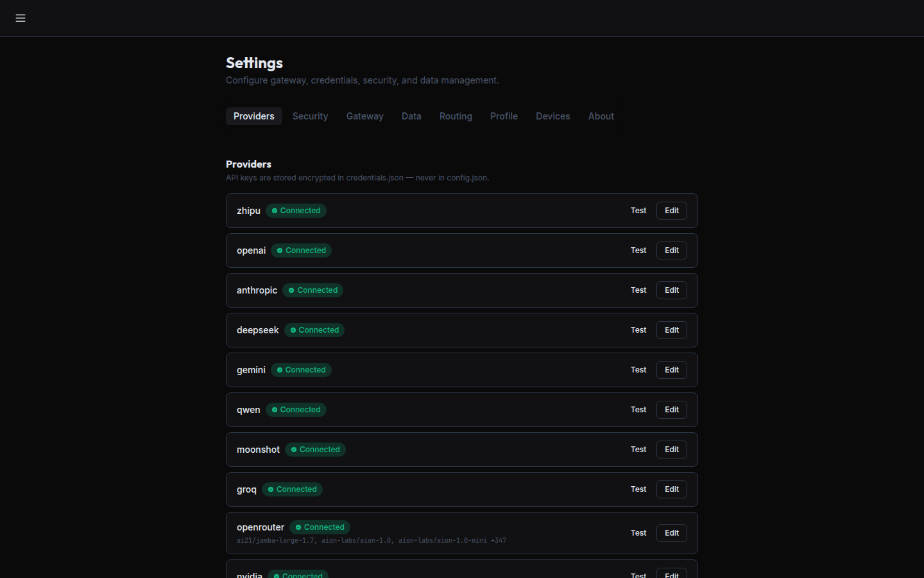The image size is (924, 578).
Task: Click the moonshot Connected status badge
Action: coord(315,450)
